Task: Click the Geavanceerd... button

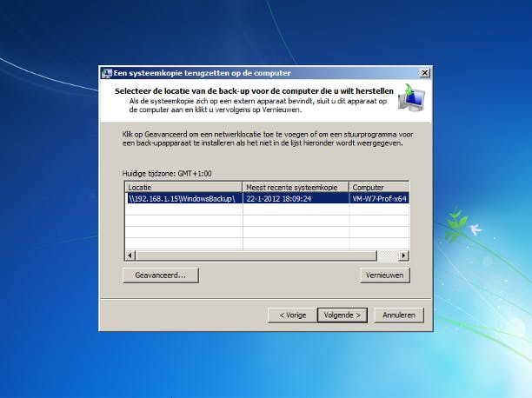Action: pyautogui.click(x=161, y=275)
